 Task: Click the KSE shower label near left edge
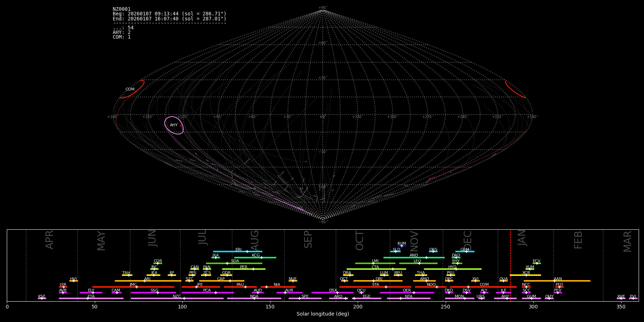coord(42,297)
